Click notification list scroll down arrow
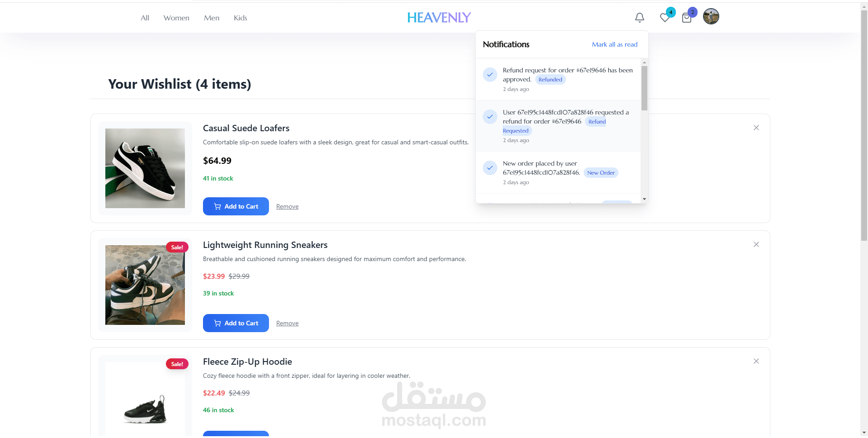This screenshot has height=438, width=868. point(644,199)
